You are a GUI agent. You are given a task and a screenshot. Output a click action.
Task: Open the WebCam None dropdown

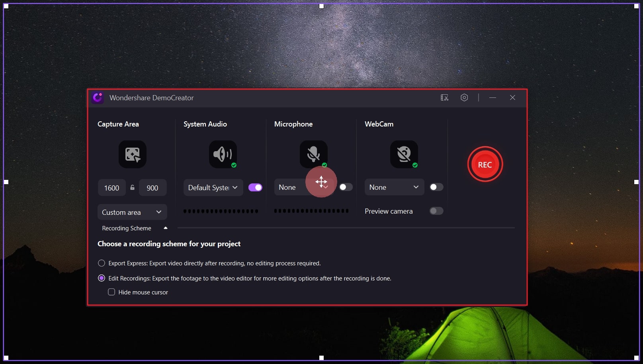point(394,187)
